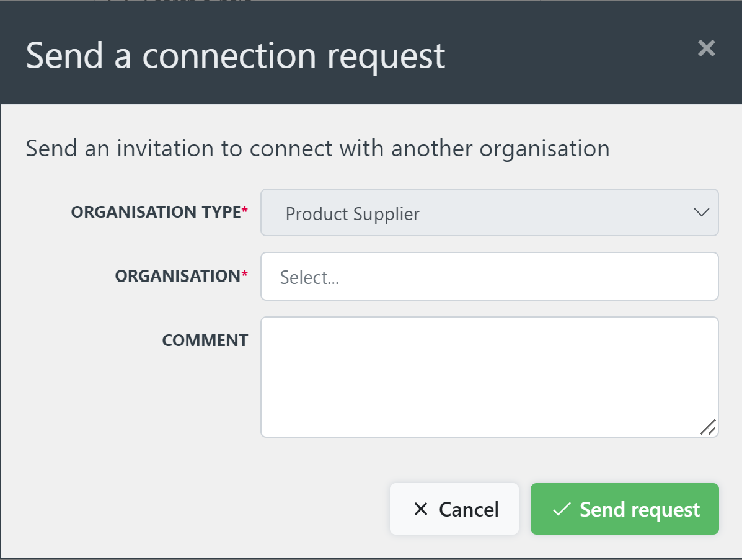This screenshot has height=560, width=742.
Task: Click the 'Send a connection request' title
Action: 235,55
